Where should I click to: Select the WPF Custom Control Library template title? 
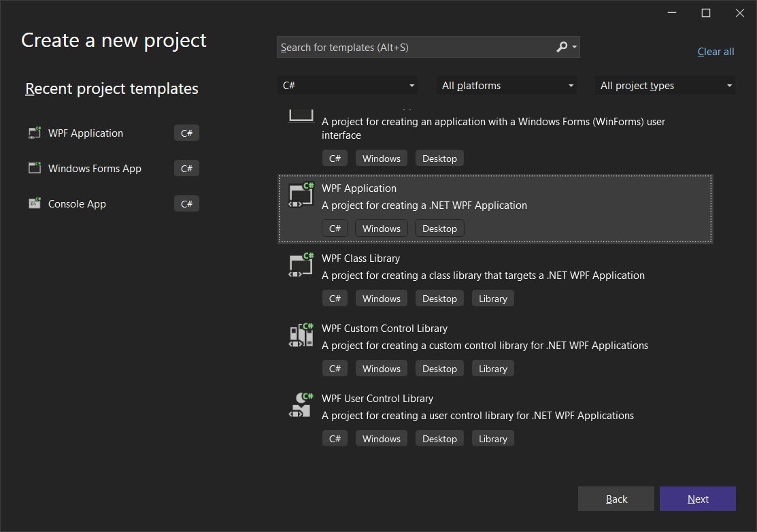pyautogui.click(x=384, y=329)
